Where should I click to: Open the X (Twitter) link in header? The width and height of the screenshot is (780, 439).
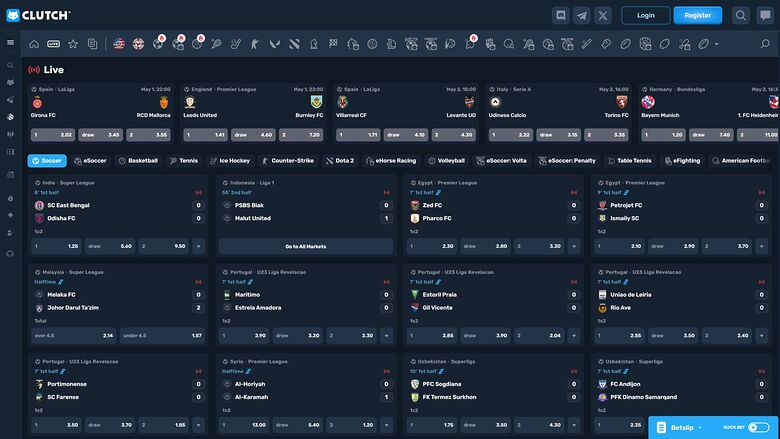click(x=602, y=15)
